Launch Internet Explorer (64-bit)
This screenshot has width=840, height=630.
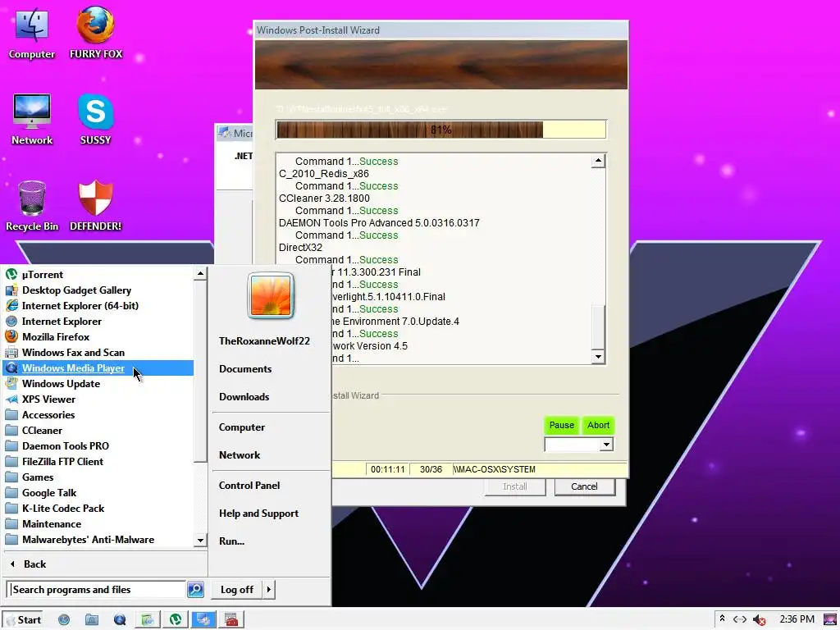[98, 305]
